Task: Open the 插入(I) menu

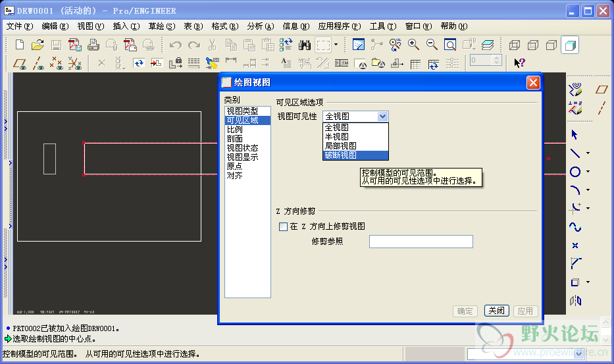Action: click(x=126, y=26)
